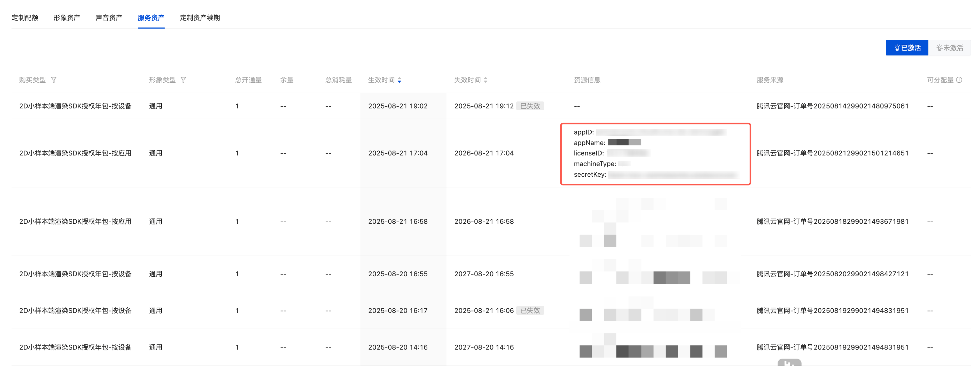Click floating widget icon at bottom
Image resolution: width=980 pixels, height=366 pixels.
(789, 363)
